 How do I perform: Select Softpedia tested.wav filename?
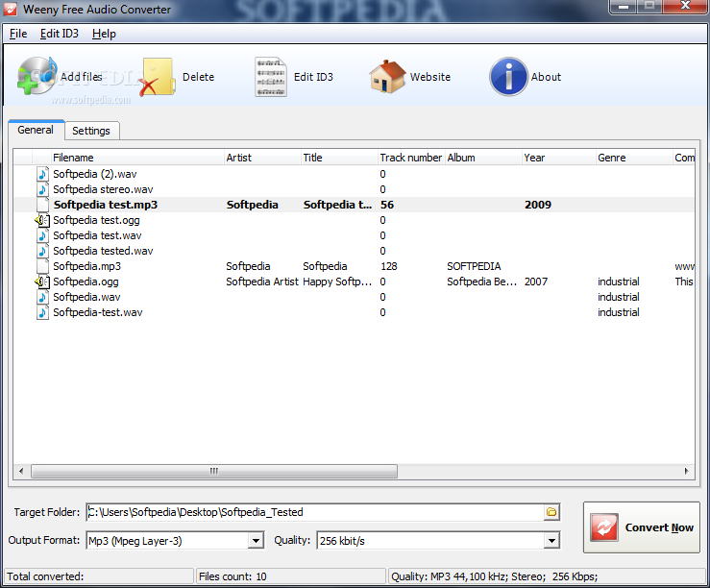[x=103, y=251]
